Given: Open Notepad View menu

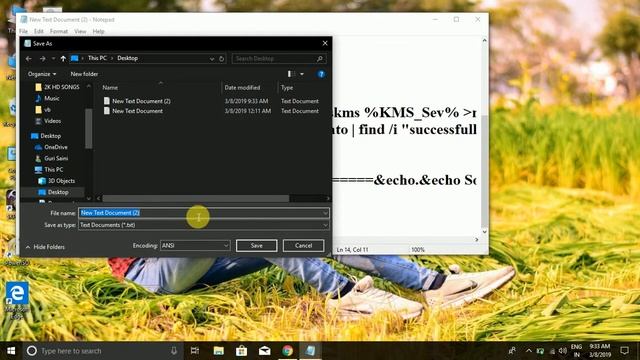Looking at the screenshot, I should point(80,31).
